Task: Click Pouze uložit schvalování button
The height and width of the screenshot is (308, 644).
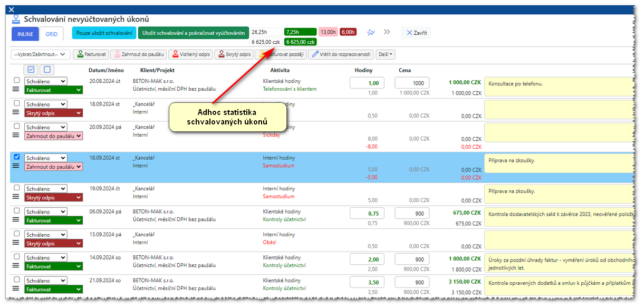Action: (104, 33)
